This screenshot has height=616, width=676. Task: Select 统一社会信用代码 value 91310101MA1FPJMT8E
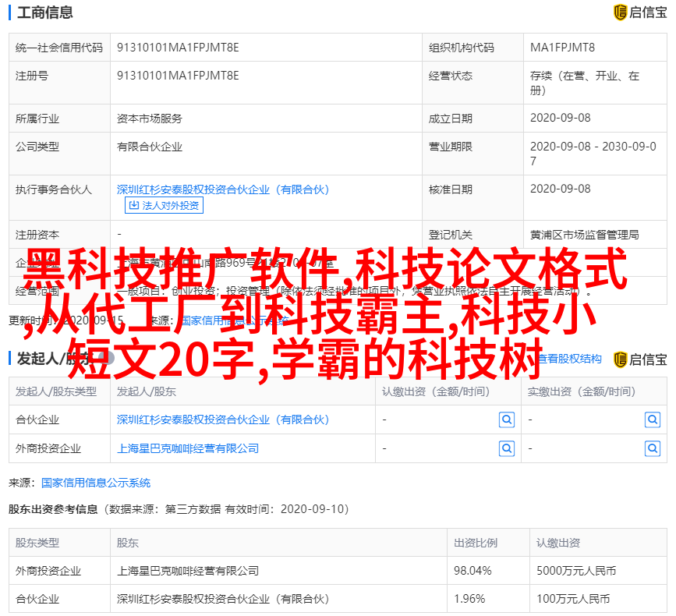pos(178,48)
